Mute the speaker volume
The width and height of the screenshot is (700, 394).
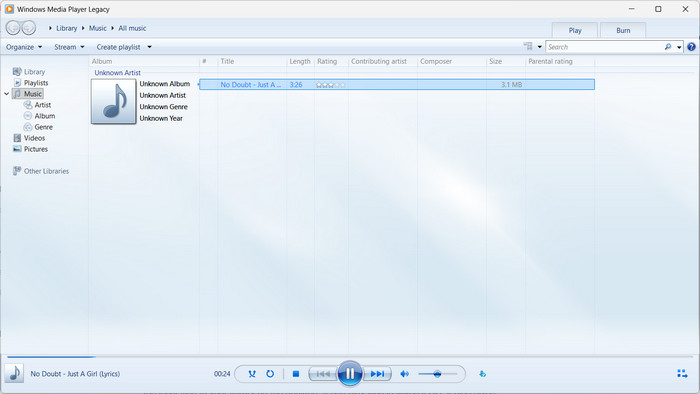click(404, 374)
